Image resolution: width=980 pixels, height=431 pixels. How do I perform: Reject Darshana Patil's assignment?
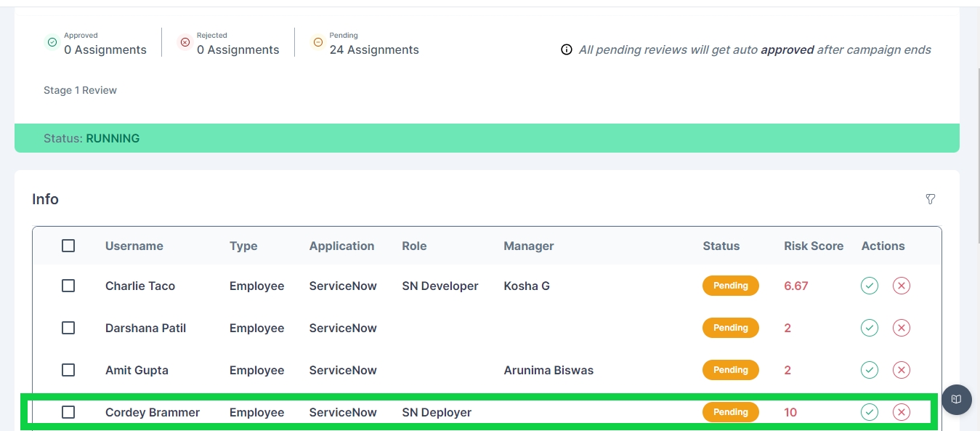coord(902,328)
